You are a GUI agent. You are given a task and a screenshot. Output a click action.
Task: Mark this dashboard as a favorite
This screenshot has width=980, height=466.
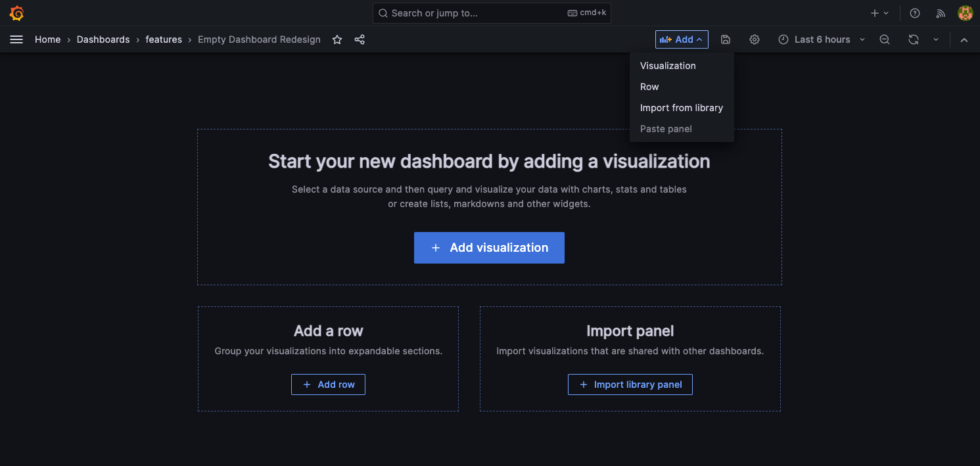click(x=337, y=39)
